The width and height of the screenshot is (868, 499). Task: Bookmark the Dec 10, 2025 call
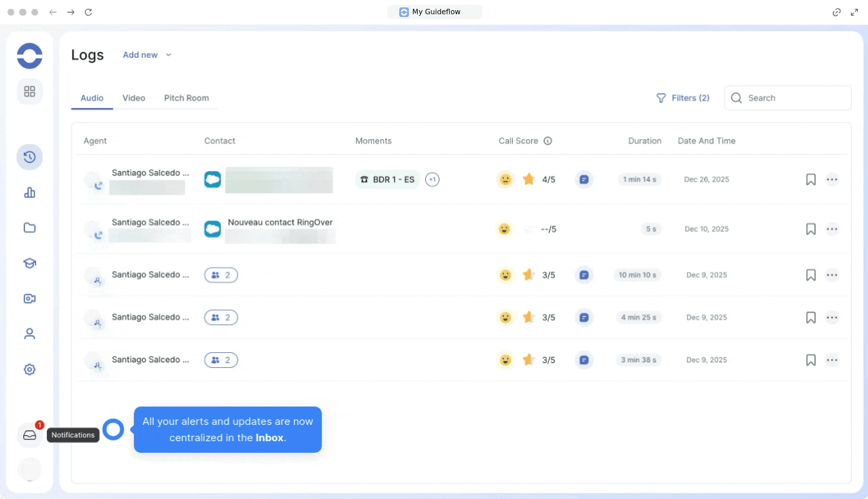(810, 229)
